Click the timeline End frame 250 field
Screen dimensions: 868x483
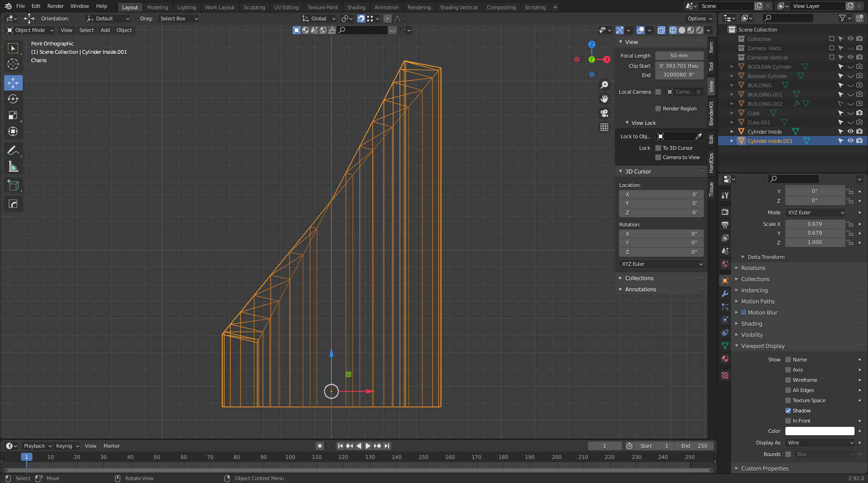[694, 446]
